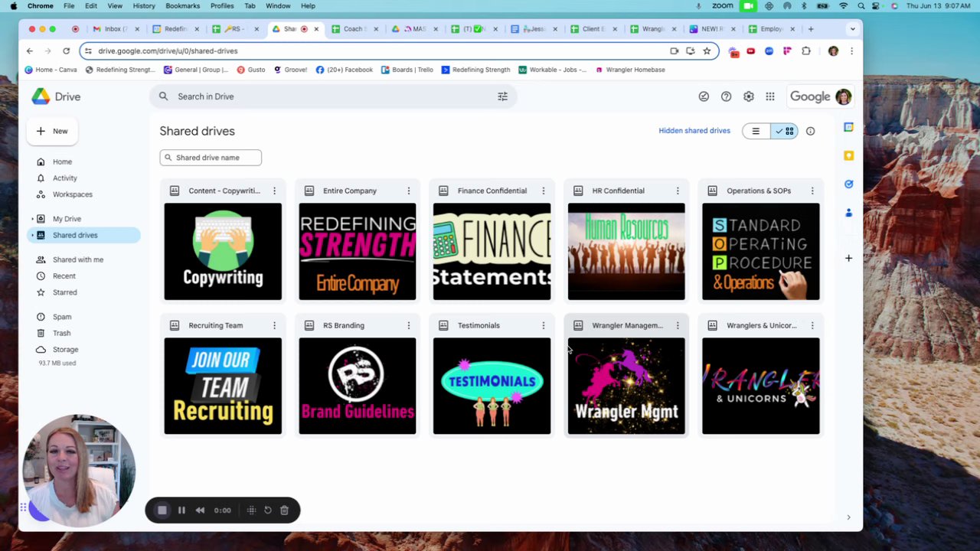
Task: Expand the My Drive tree
Action: click(x=32, y=219)
